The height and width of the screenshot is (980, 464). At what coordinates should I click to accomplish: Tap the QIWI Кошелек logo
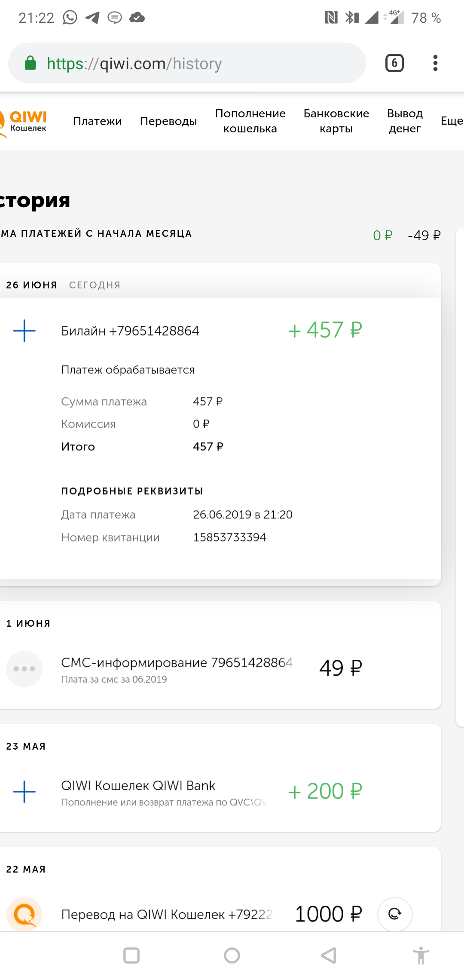[25, 122]
